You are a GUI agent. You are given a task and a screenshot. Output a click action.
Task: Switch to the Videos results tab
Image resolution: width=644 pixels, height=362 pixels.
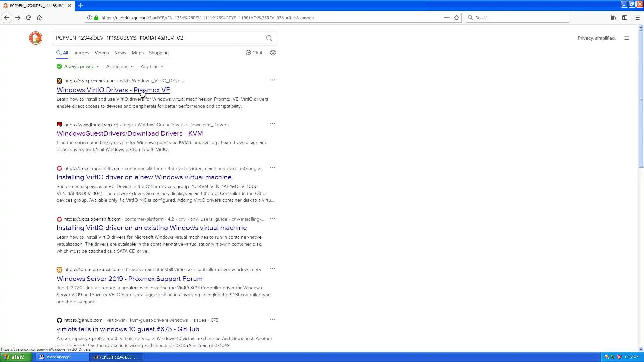pos(102,53)
